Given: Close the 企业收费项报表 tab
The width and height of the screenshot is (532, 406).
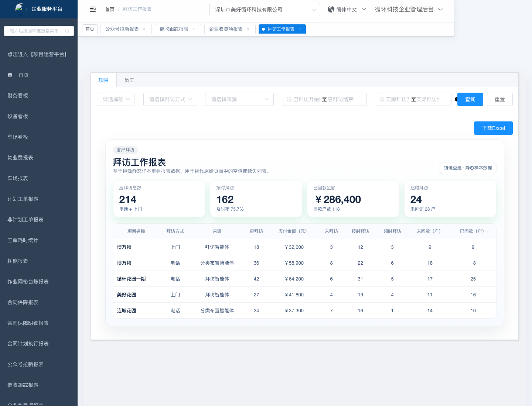Looking at the screenshot, I should click(248, 29).
